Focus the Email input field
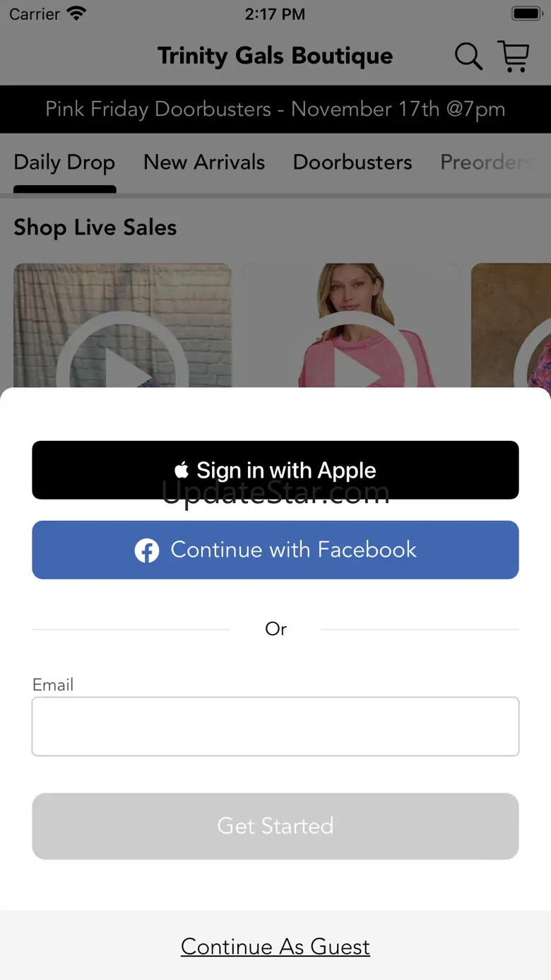The width and height of the screenshot is (551, 980). pyautogui.click(x=275, y=726)
